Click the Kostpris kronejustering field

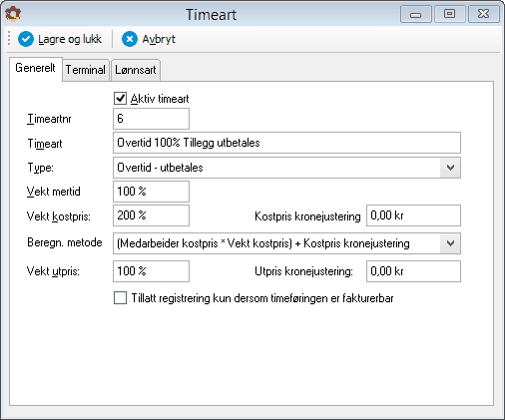(x=413, y=215)
